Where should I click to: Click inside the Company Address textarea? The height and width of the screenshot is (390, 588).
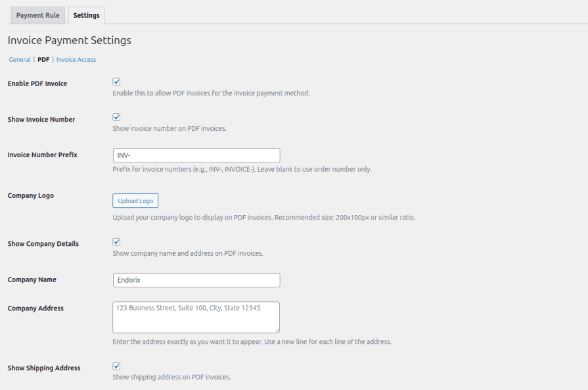196,317
